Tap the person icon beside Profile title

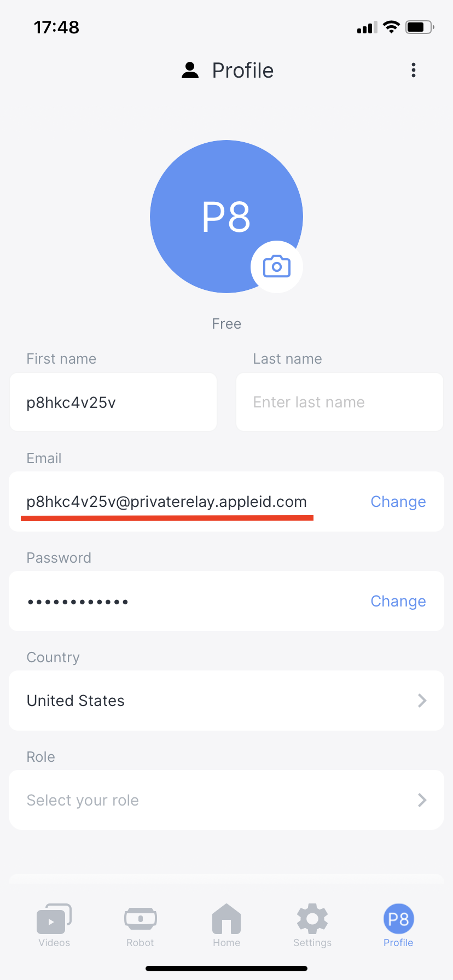[x=190, y=71]
